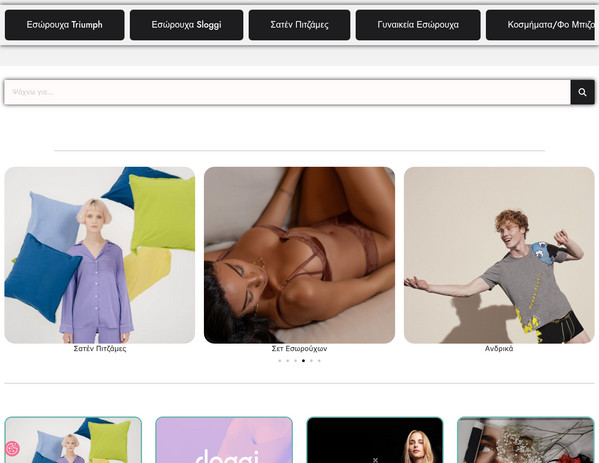Click the Ανδρικά caption text

[x=499, y=348]
